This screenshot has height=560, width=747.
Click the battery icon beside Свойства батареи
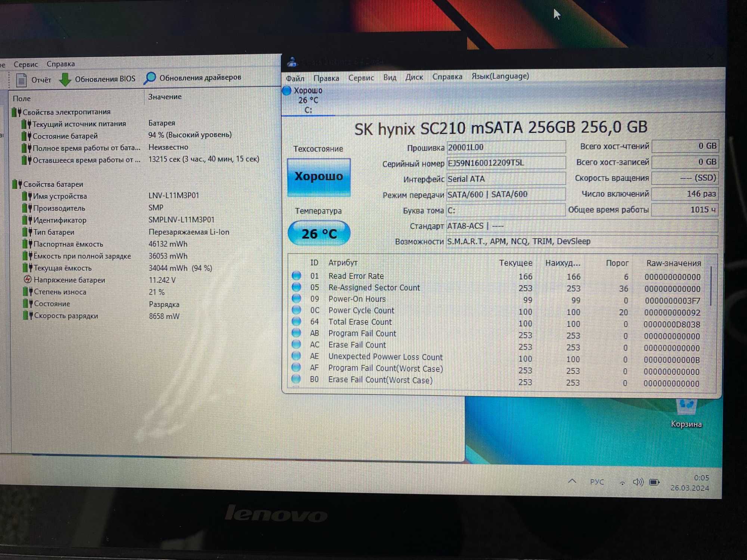tap(17, 184)
